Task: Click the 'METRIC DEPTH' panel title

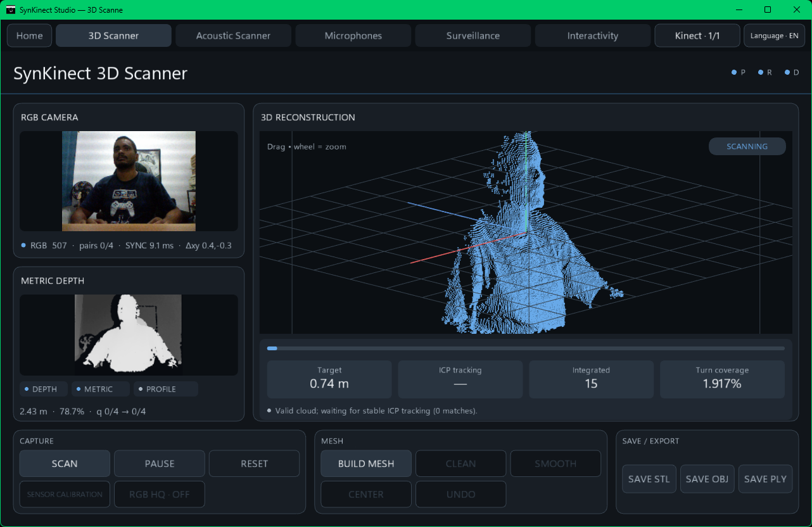Action: pyautogui.click(x=53, y=281)
